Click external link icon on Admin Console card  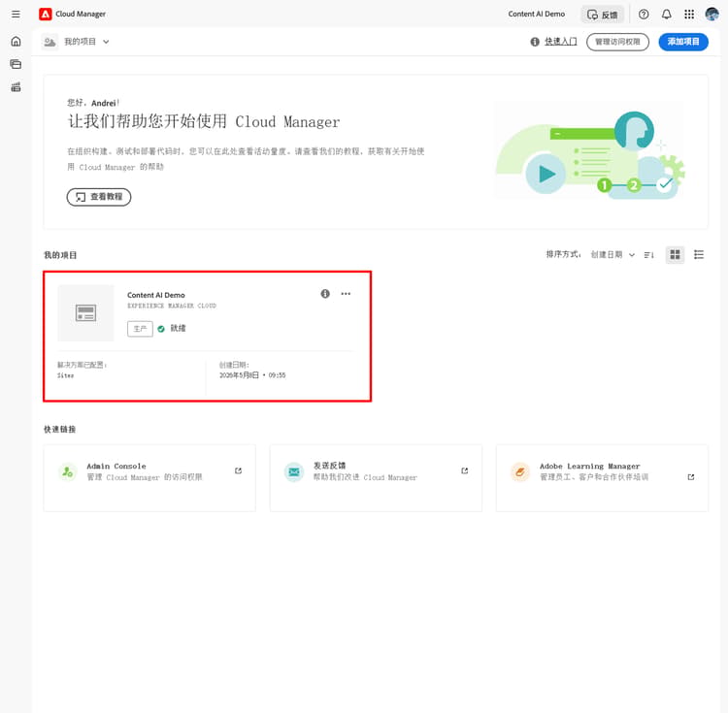[x=238, y=470]
